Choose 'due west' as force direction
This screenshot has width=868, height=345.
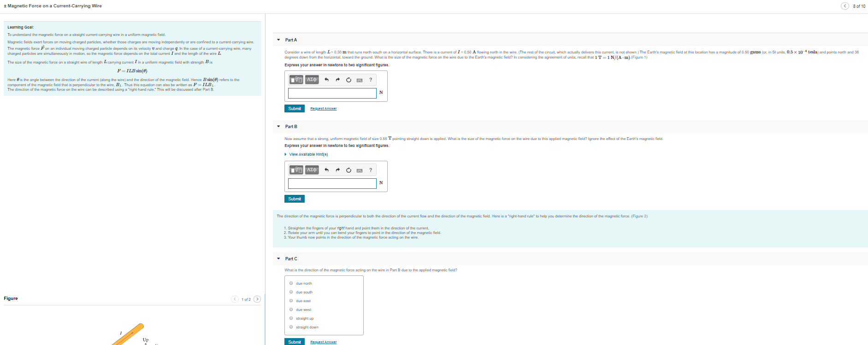click(291, 310)
